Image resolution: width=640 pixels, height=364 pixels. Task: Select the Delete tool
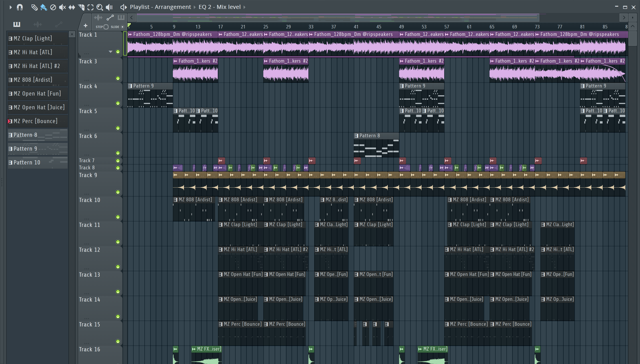coord(53,7)
